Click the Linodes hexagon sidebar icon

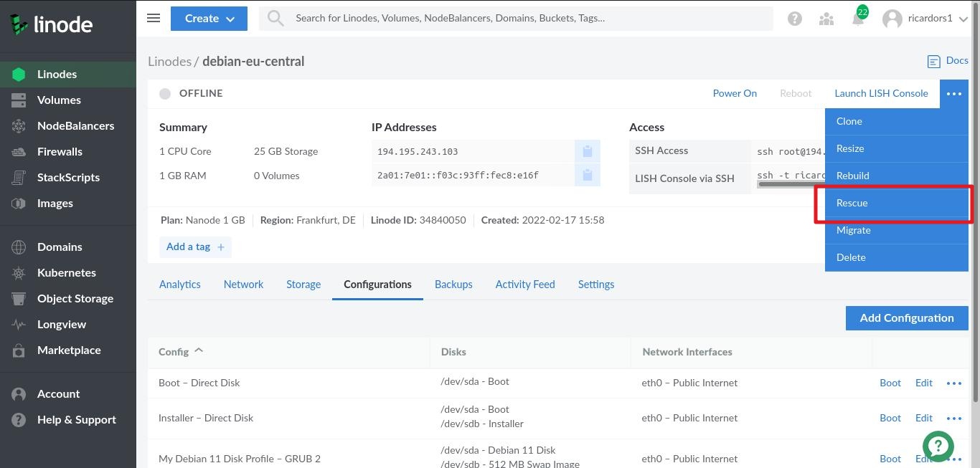point(19,75)
